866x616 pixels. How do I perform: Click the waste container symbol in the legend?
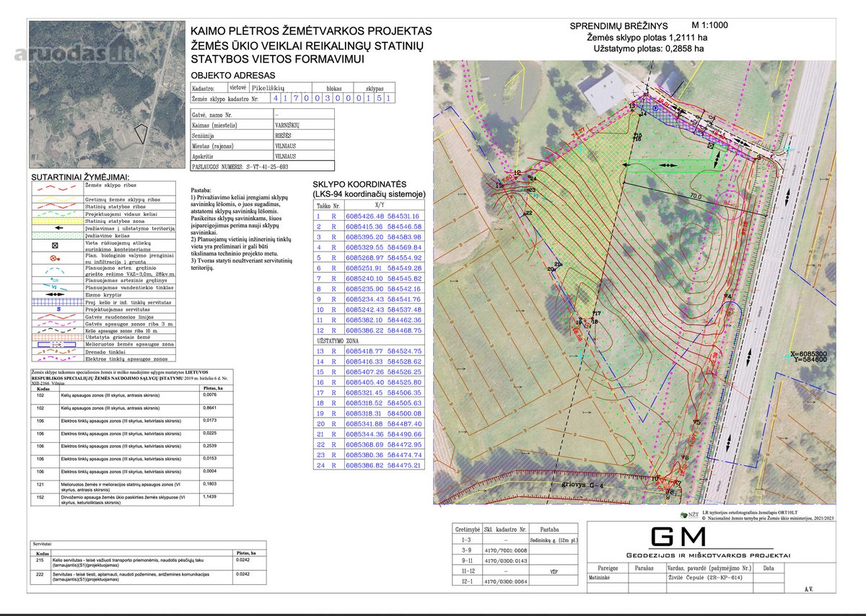click(55, 245)
